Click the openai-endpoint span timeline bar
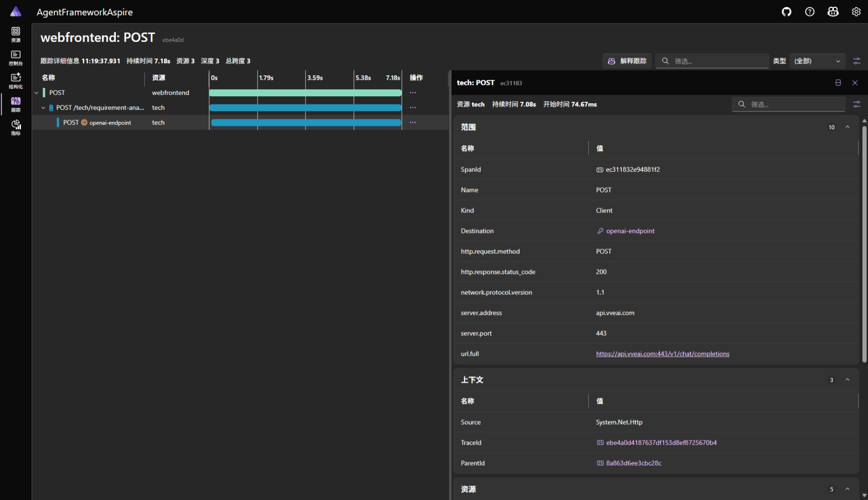 (x=306, y=123)
